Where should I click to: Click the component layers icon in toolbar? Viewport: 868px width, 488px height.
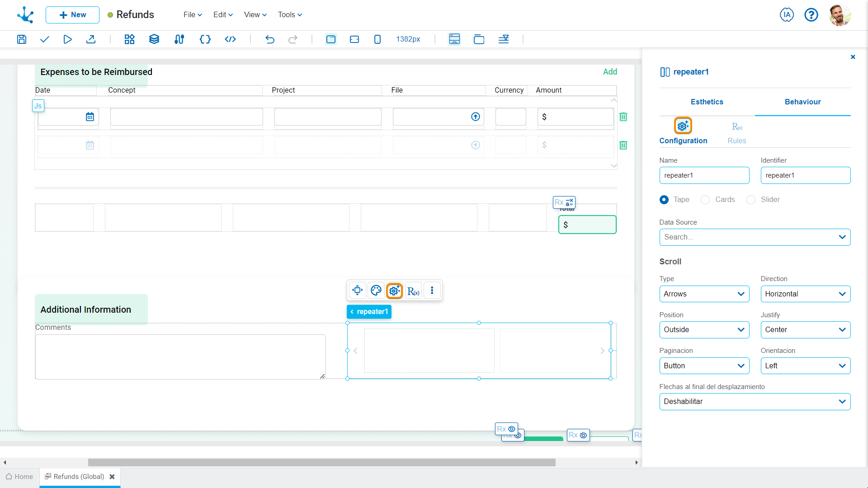[x=154, y=39]
